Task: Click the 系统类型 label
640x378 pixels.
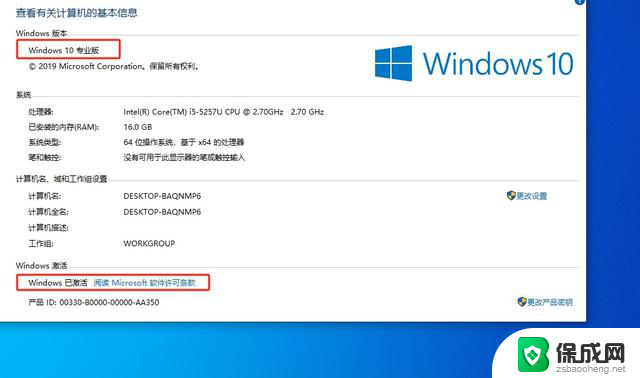Action: click(x=44, y=142)
